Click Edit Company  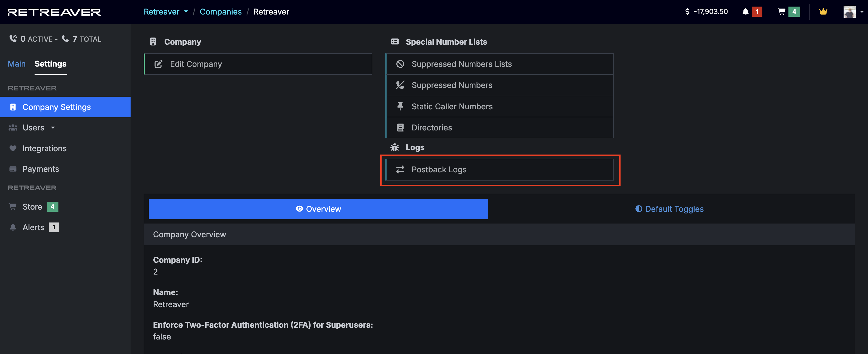258,64
